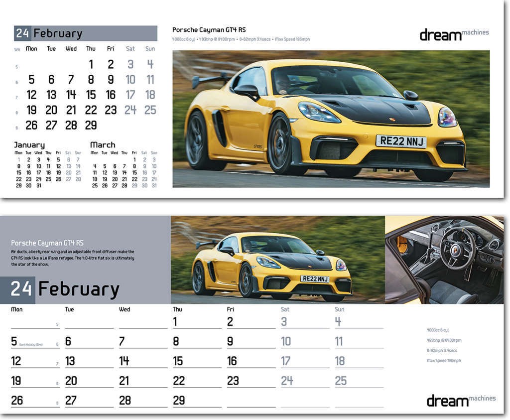Select the Porsche interior steering wheel photo
This screenshot has height=420, width=510.
444,260
